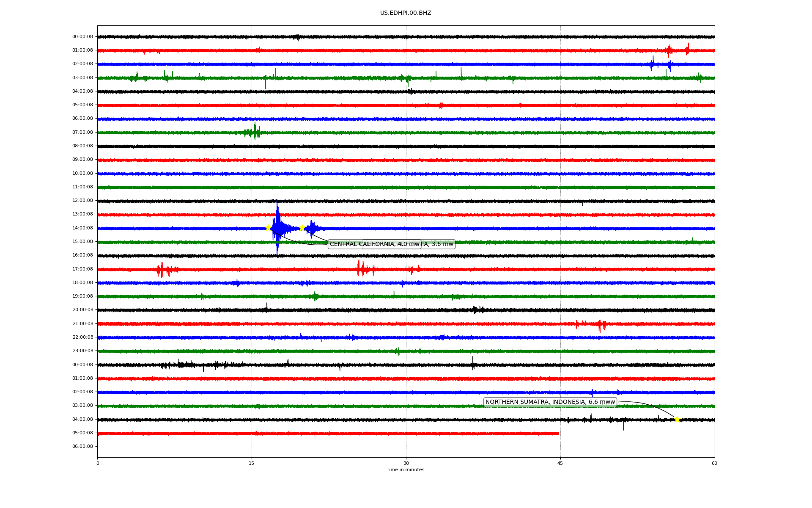The height and width of the screenshot is (508, 812).
Task: Click the 17:00:08 row label
Action: 82,269
